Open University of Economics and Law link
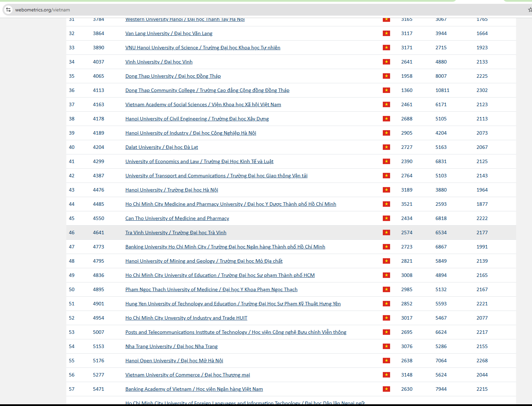Image resolution: width=532 pixels, height=406 pixels. [199, 161]
